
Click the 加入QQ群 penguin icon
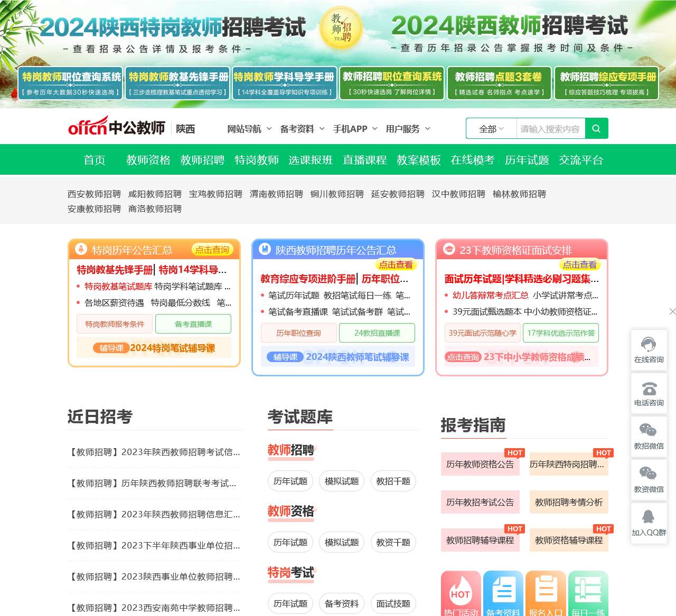[649, 517]
